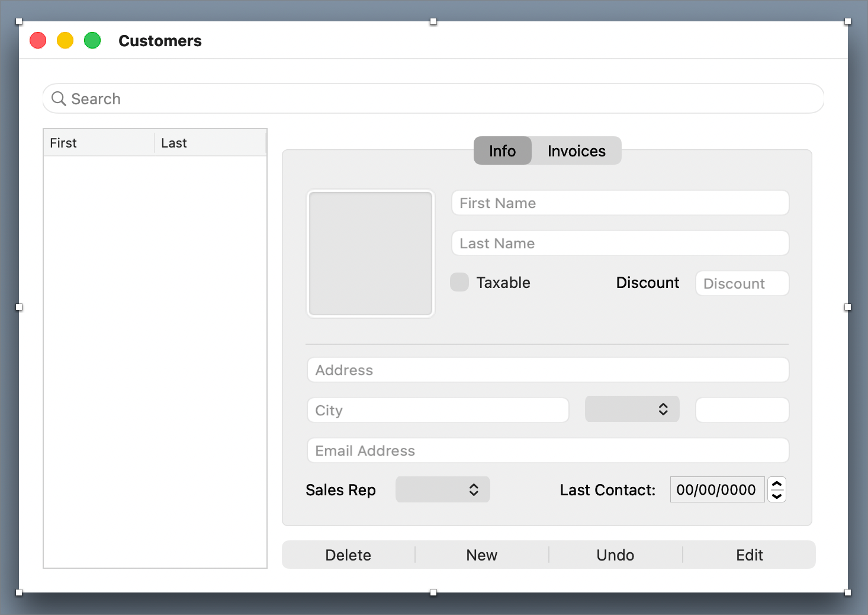Click the City field

438,410
